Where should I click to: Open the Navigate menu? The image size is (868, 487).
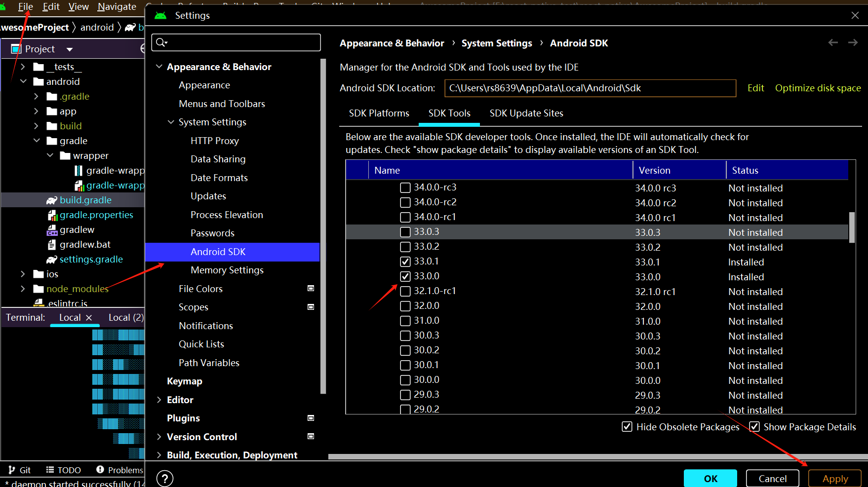point(117,6)
